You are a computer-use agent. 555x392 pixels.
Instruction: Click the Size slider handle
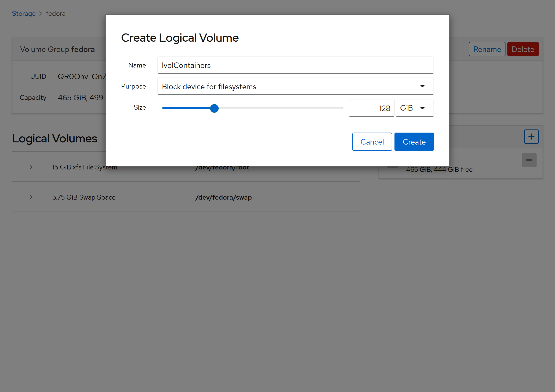214,108
